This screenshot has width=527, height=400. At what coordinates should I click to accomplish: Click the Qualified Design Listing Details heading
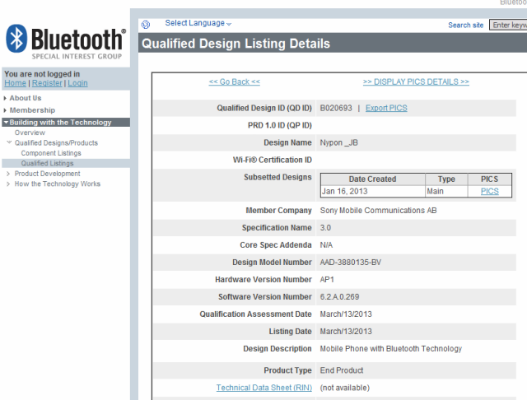(x=236, y=44)
